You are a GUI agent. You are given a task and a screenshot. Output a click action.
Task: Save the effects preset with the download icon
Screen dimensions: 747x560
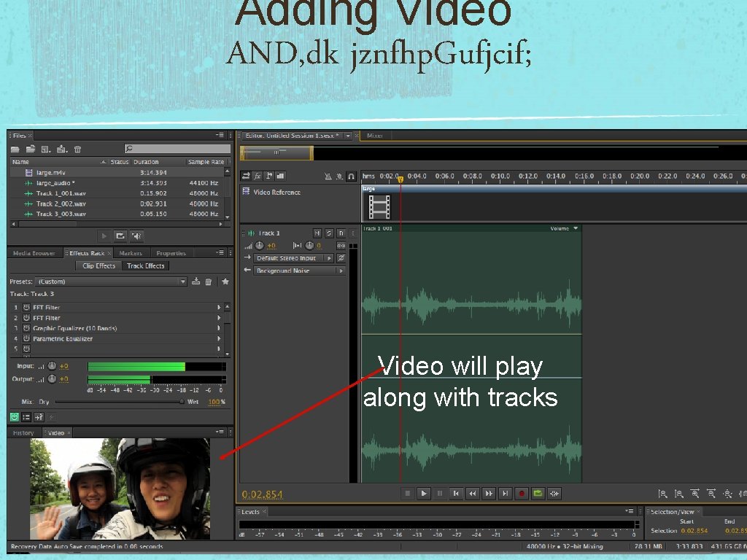[x=196, y=281]
